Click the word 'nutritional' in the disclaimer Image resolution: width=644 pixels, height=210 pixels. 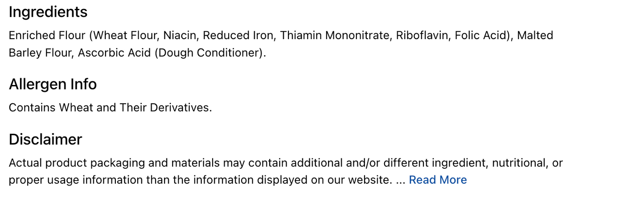[x=519, y=163]
